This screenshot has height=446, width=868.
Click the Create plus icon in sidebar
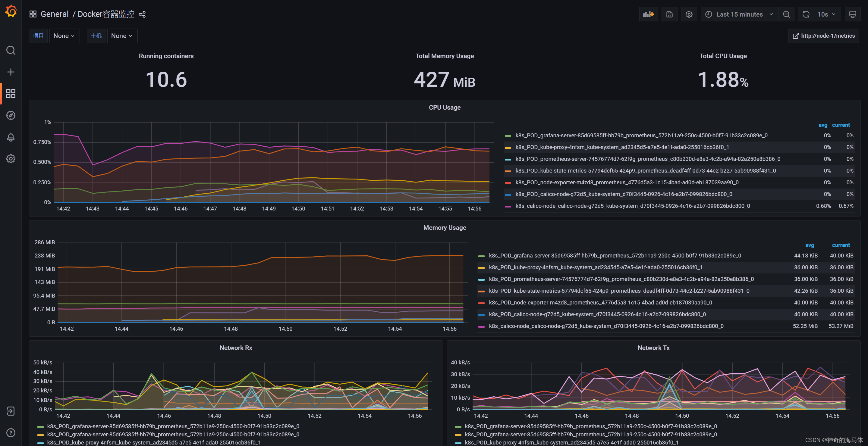coord(11,72)
